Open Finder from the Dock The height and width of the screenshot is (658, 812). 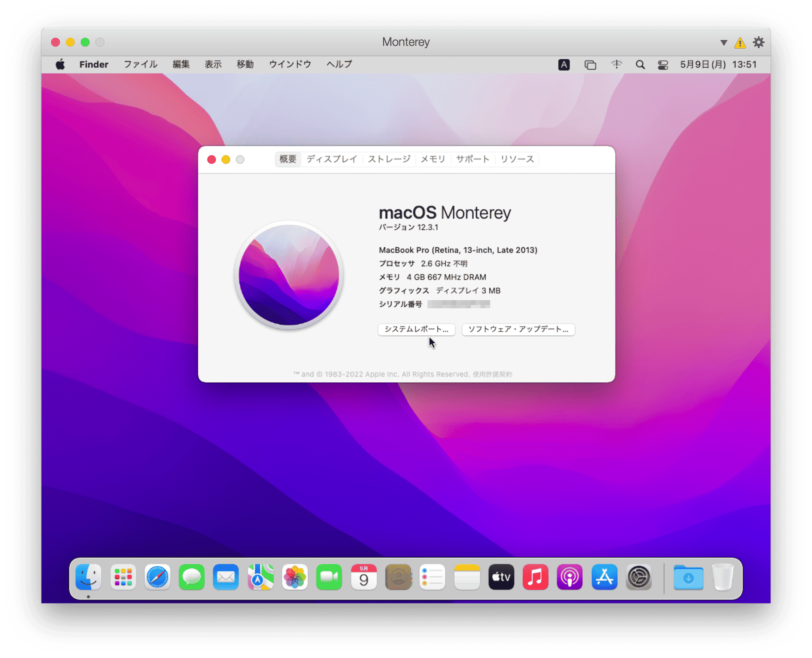[x=88, y=577]
